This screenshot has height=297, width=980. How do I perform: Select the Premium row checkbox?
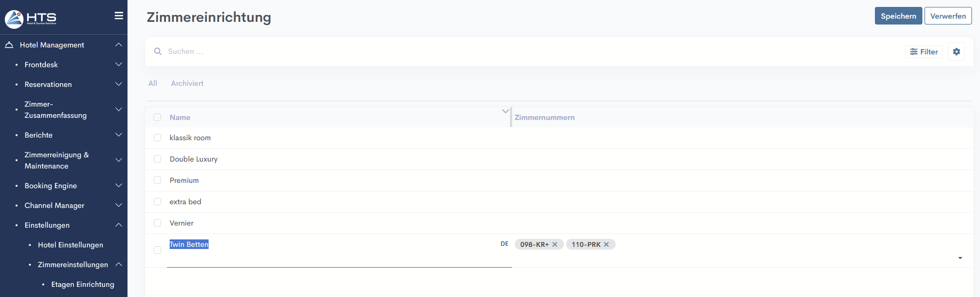click(157, 180)
